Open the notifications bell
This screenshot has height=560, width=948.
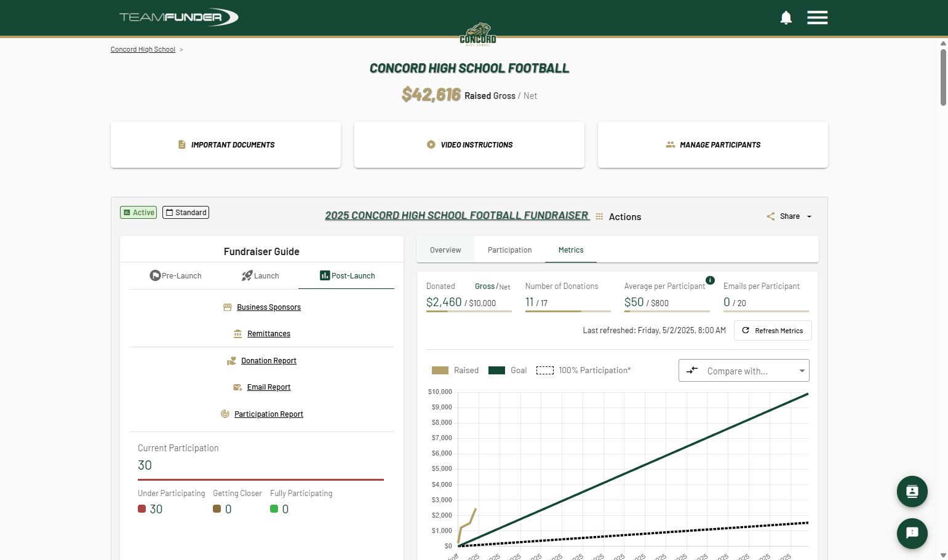tap(786, 17)
